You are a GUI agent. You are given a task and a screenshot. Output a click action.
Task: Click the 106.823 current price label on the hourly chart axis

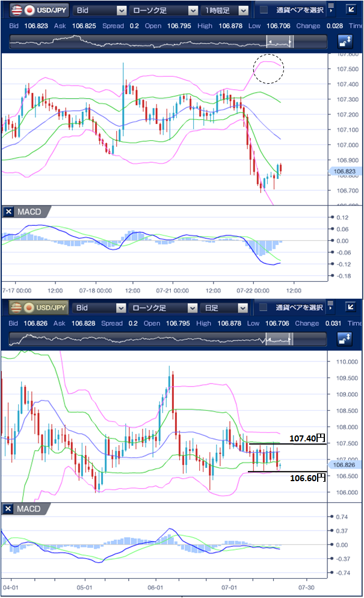point(343,171)
